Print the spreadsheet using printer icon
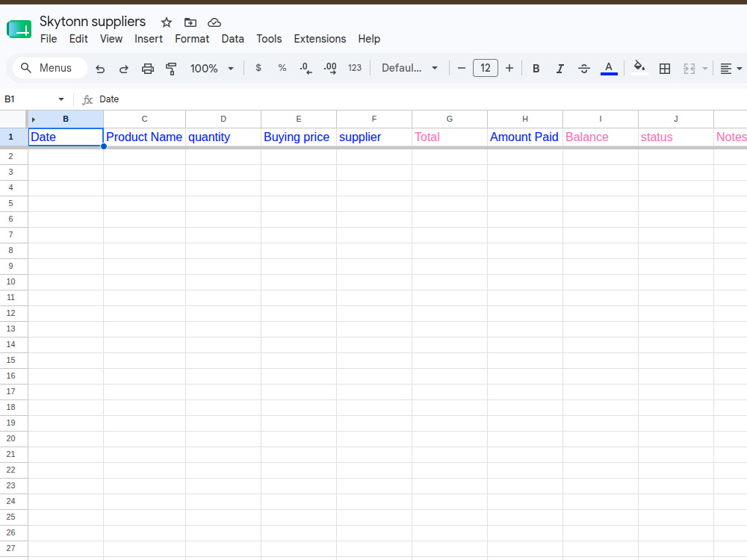747x560 pixels. pos(148,69)
